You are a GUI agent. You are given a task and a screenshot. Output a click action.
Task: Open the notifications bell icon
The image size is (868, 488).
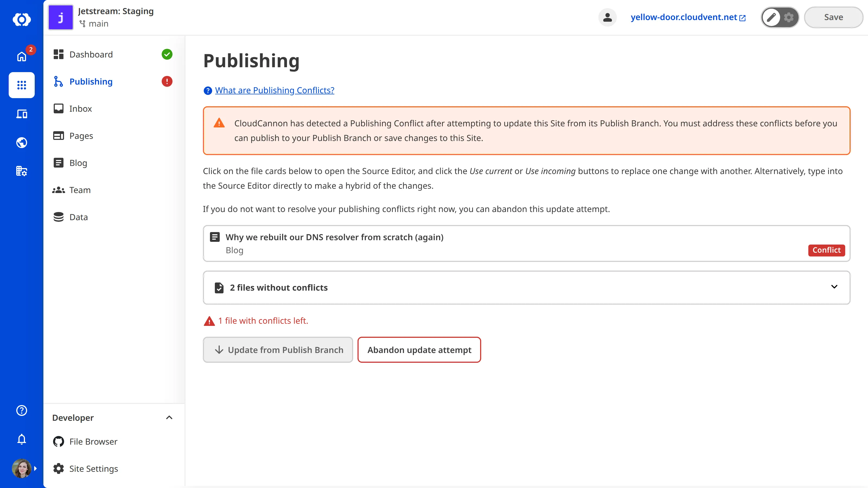click(22, 439)
